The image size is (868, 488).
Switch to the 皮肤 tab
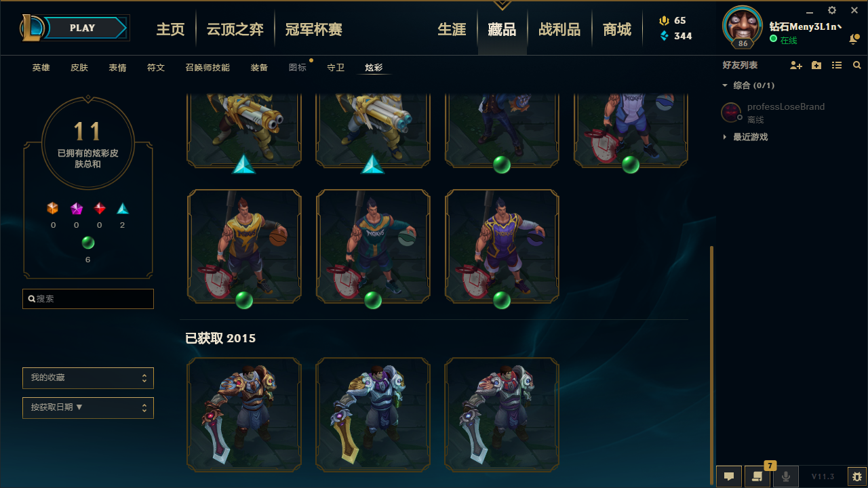pyautogui.click(x=79, y=68)
